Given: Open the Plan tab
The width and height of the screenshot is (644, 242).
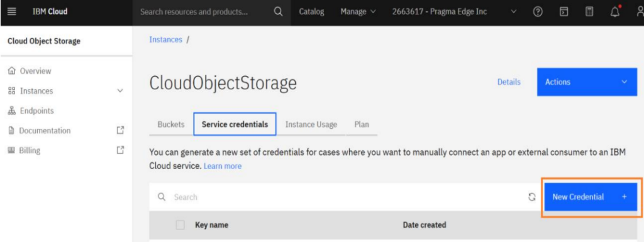Looking at the screenshot, I should coord(362,124).
